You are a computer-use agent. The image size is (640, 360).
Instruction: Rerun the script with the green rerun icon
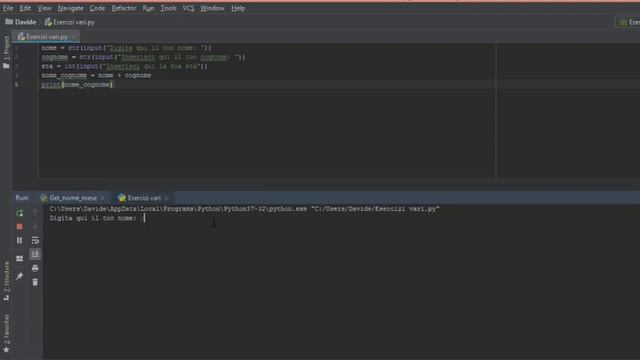[20, 213]
